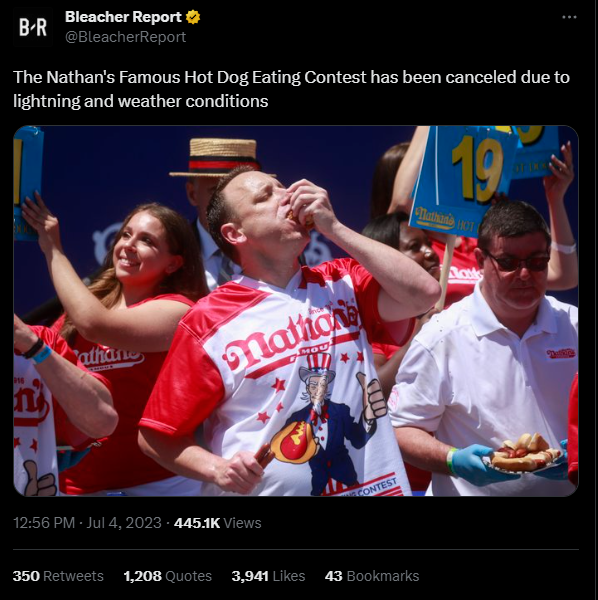Open the 12:56 PM timestamp link

point(44,523)
